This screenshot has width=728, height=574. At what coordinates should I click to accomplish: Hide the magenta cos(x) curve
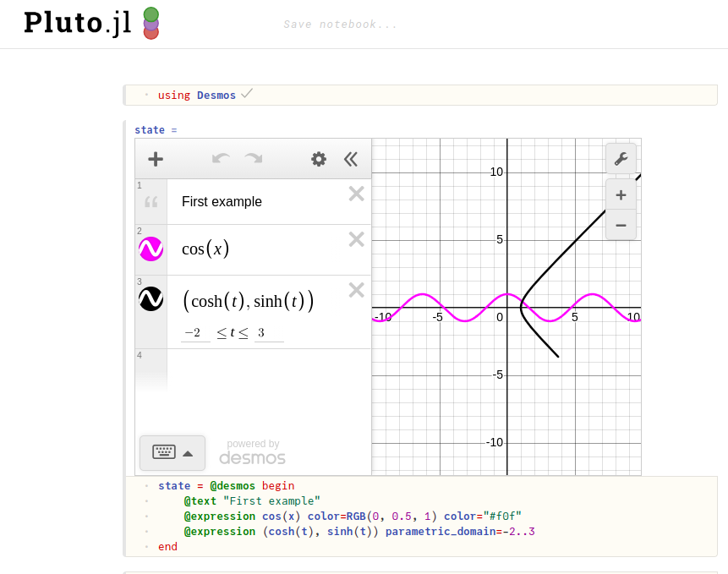tap(151, 249)
